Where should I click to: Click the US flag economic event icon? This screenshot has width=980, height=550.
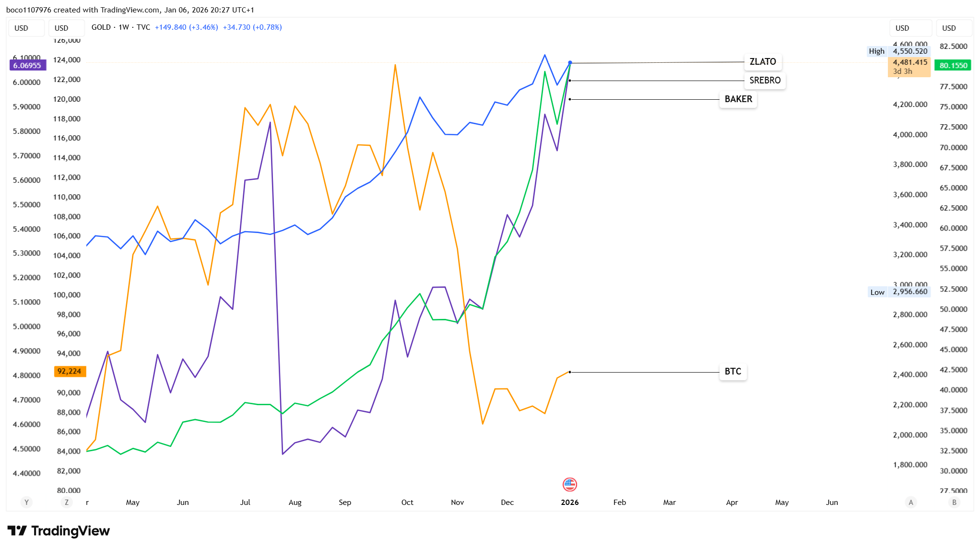pyautogui.click(x=569, y=484)
